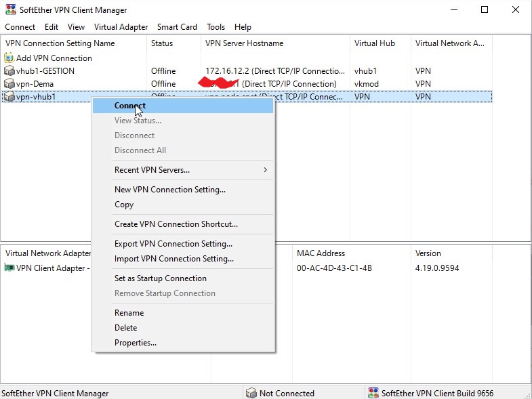Minimize the SoftEther VPN Client Manager window
This screenshot has width=532, height=399.
tap(454, 9)
